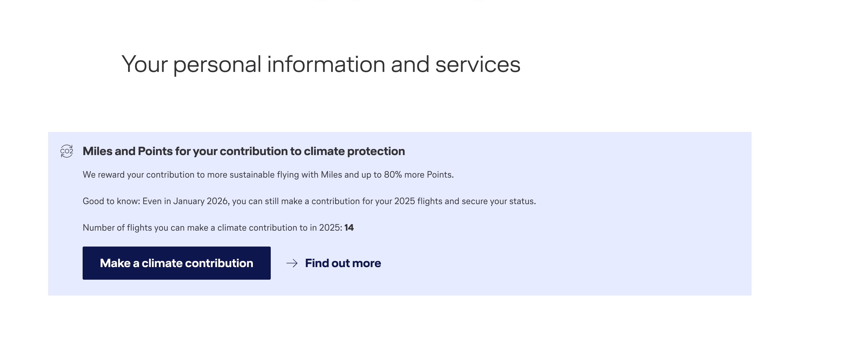Viewport: 868px width, 338px height.
Task: Click the word 'services' in page heading
Action: tap(478, 64)
